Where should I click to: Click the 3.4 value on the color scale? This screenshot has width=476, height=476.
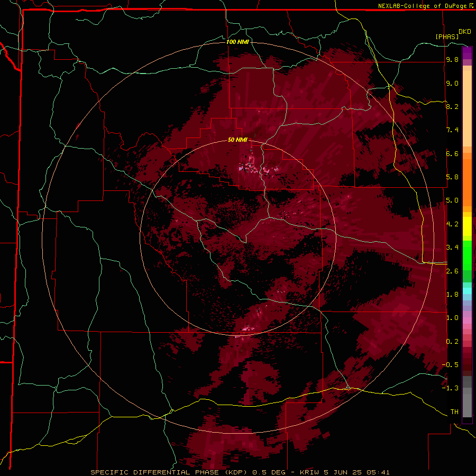(x=452, y=248)
